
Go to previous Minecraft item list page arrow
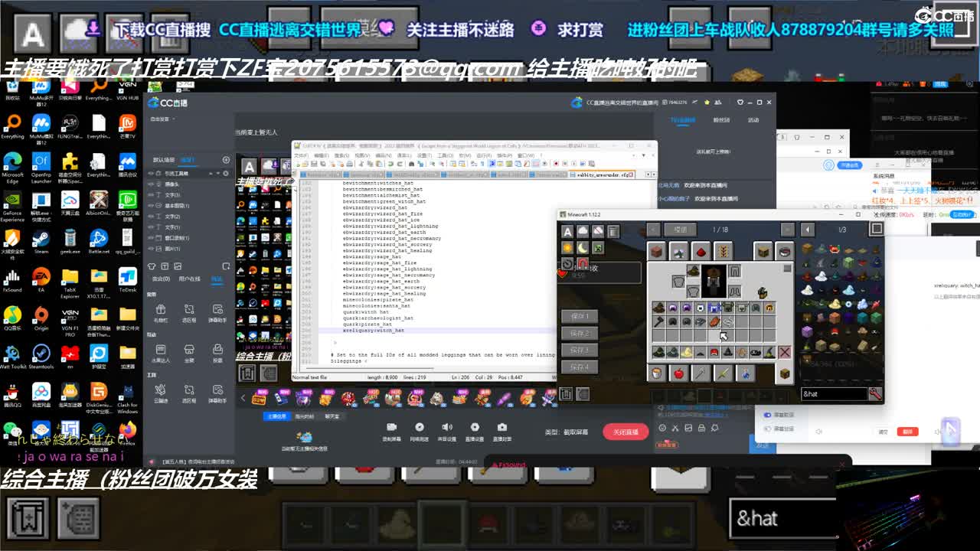(653, 230)
